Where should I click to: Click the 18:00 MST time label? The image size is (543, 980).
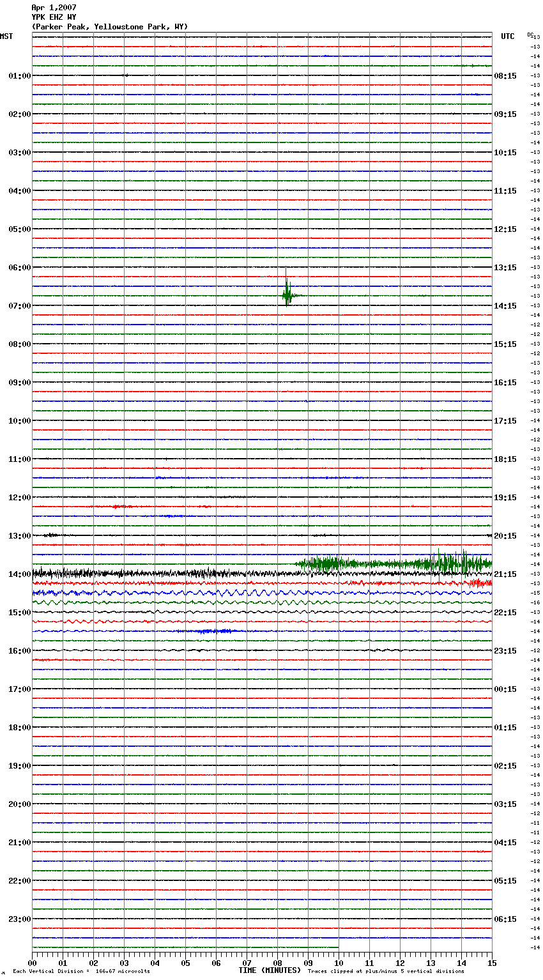point(20,728)
